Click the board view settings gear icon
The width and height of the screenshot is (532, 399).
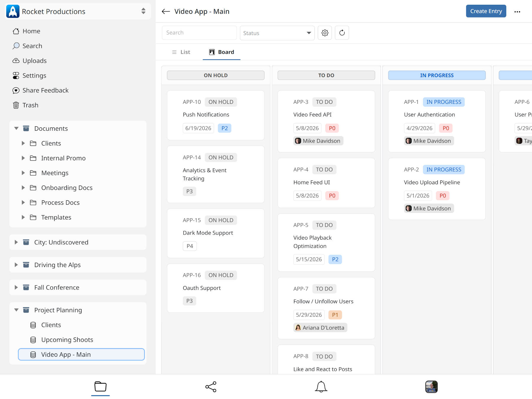click(325, 33)
